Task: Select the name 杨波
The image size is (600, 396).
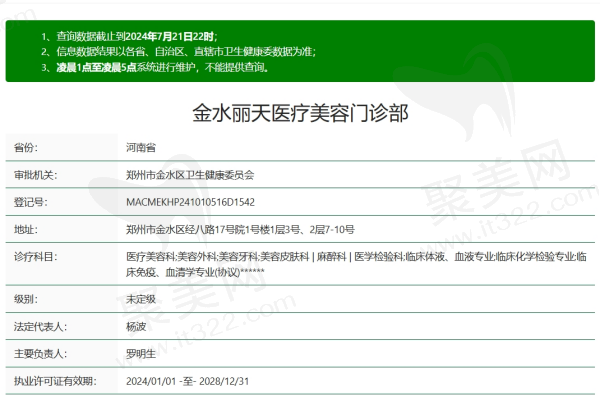Action: [136, 327]
